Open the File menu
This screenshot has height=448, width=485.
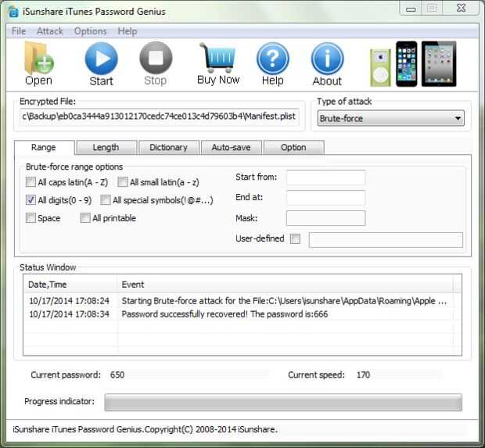coord(19,31)
